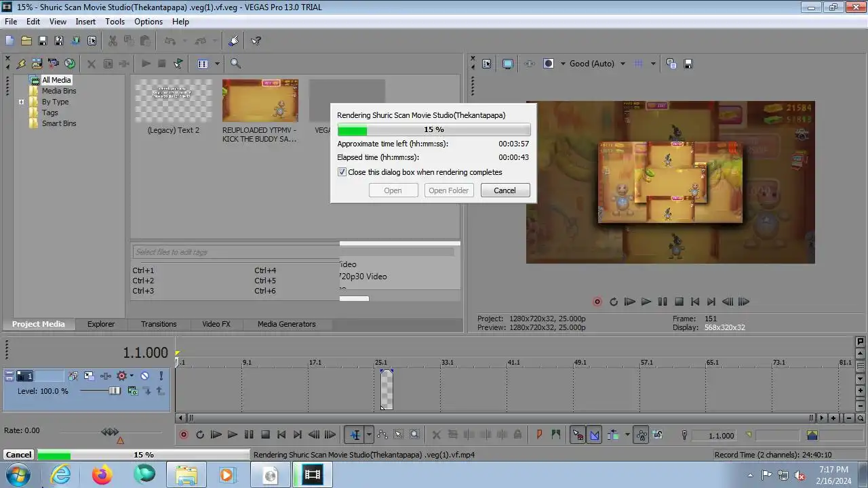Image resolution: width=868 pixels, height=488 pixels.
Task: Open the Split Screen View dropdown arrow
Action: [563, 64]
